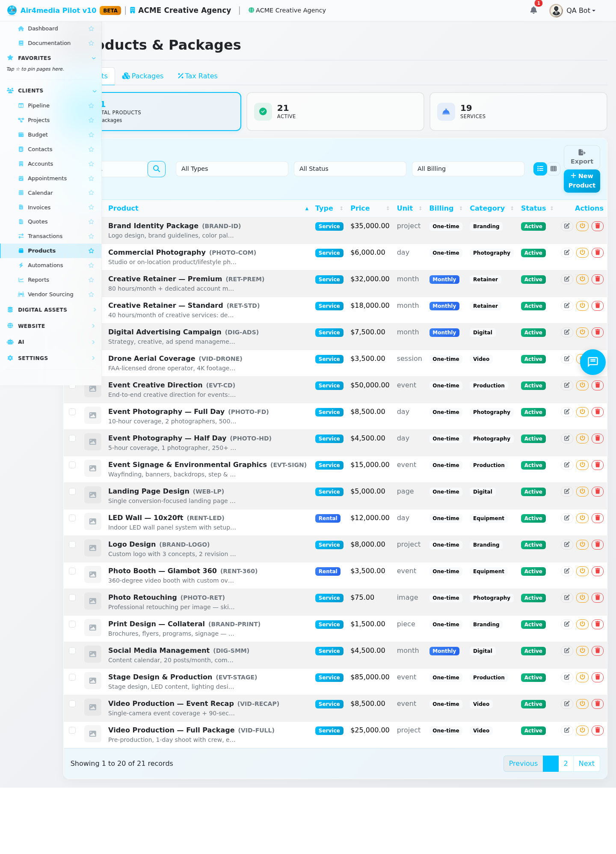Export the products list
The width and height of the screenshot is (616, 854).
click(582, 157)
